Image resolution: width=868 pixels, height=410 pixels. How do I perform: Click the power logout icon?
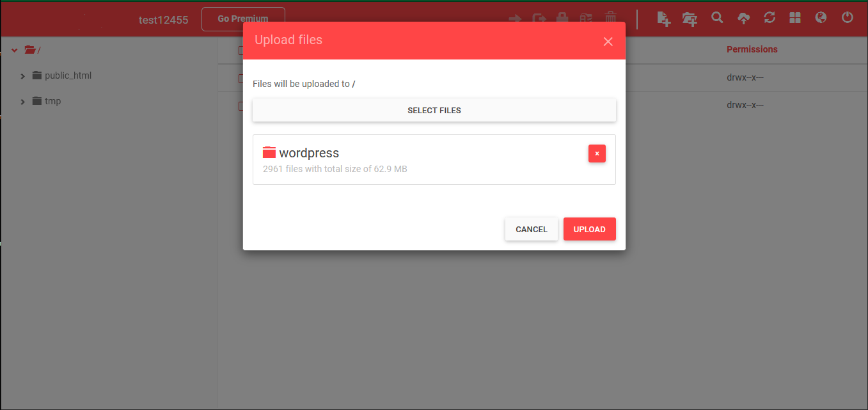[x=848, y=17]
